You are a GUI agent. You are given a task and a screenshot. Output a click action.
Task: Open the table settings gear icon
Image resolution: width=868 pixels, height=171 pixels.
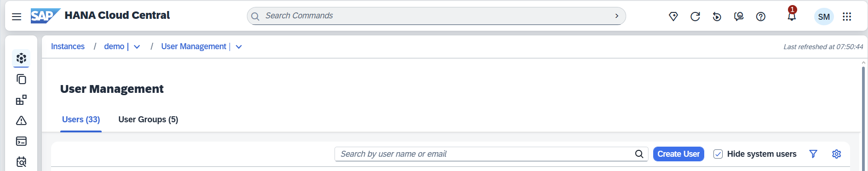[837, 154]
